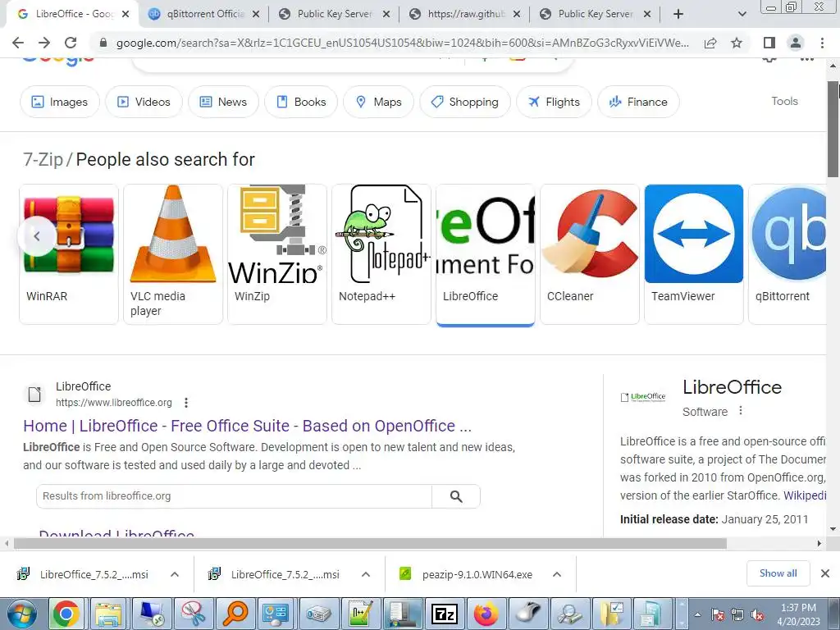Open the Chrome profile avatar menu
The width and height of the screenshot is (840, 630).
(796, 43)
